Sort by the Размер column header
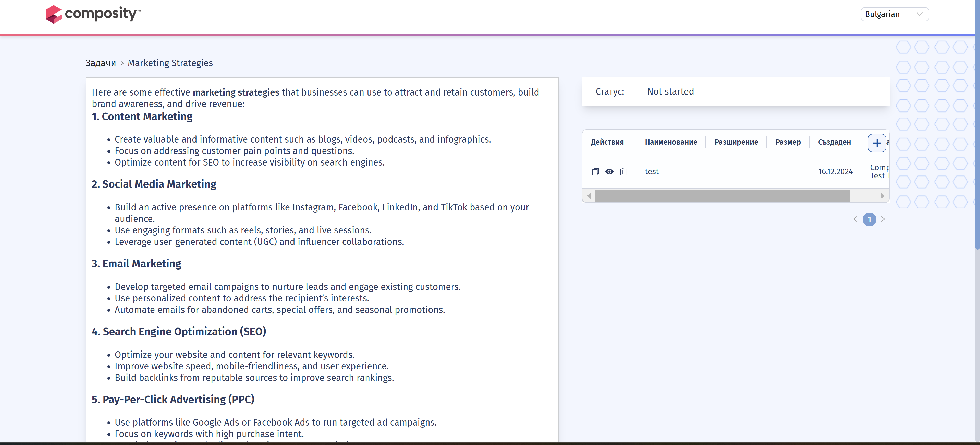Screen dimensions: 980x445 [788, 142]
